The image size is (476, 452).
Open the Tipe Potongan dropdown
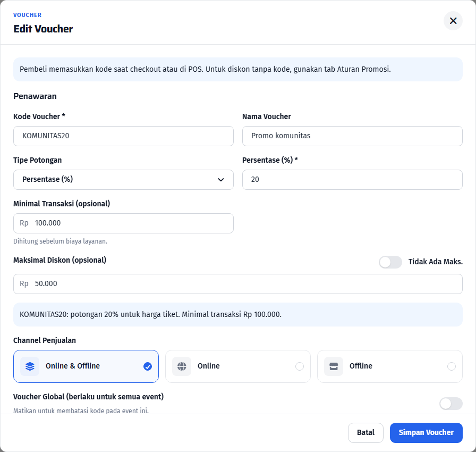[x=123, y=180]
